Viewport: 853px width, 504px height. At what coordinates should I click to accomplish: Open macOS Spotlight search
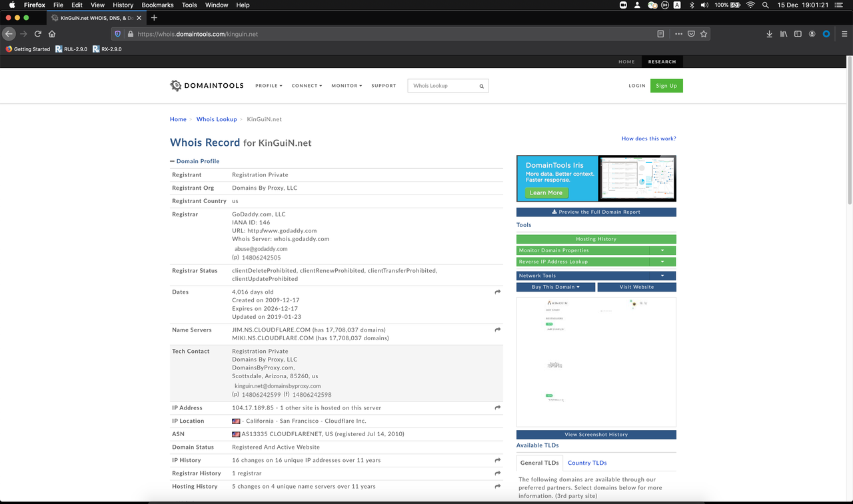click(x=765, y=5)
